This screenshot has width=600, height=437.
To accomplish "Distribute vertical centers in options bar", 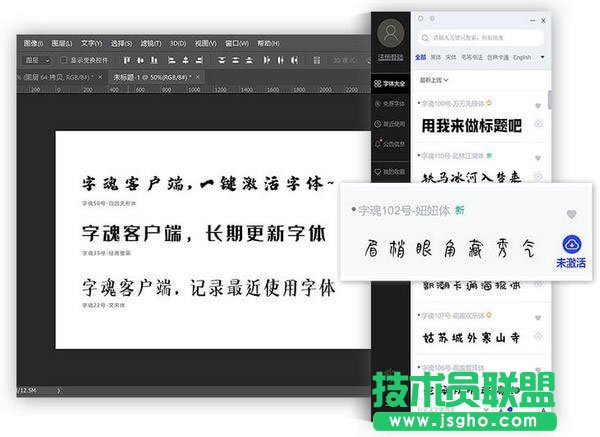I will point(235,60).
